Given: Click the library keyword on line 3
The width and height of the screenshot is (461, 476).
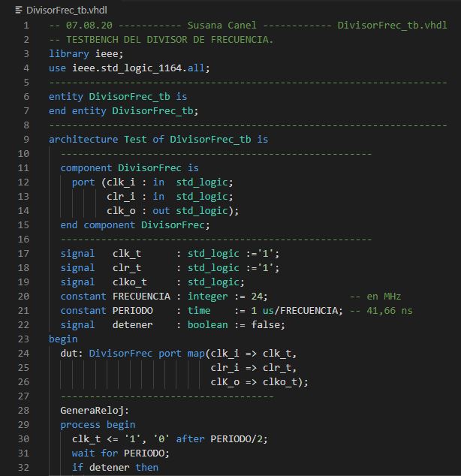Looking at the screenshot, I should [x=69, y=53].
